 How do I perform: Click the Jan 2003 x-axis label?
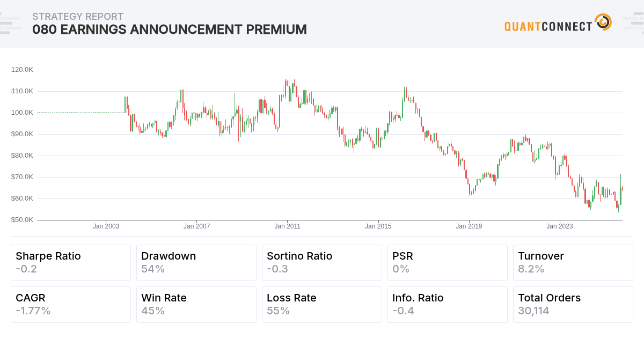pyautogui.click(x=106, y=226)
